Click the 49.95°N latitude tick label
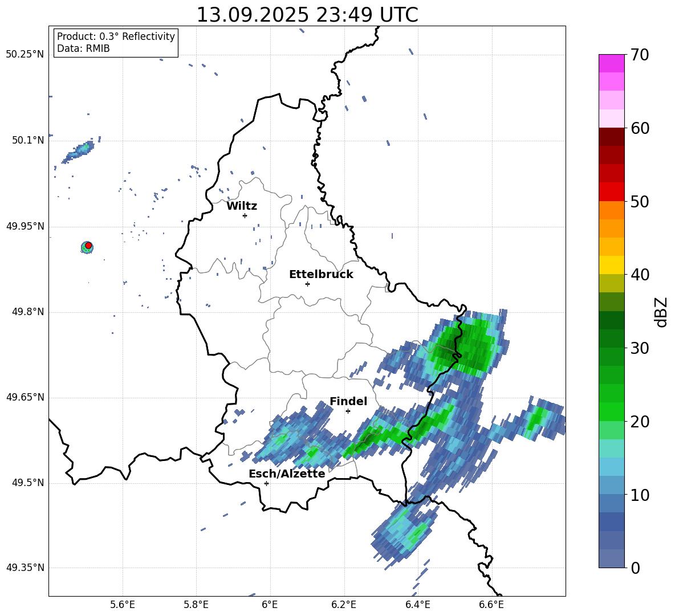Viewport: 675px width, 616px height. (x=25, y=226)
